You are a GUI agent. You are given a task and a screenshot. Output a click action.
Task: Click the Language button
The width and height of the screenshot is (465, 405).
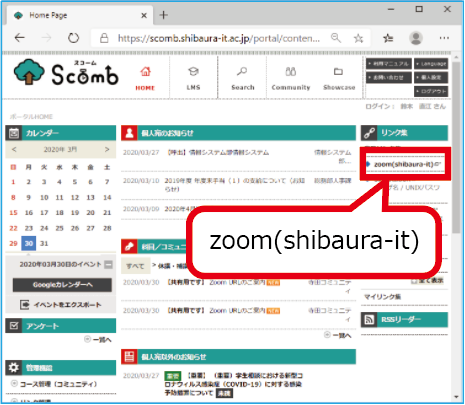coord(431,64)
